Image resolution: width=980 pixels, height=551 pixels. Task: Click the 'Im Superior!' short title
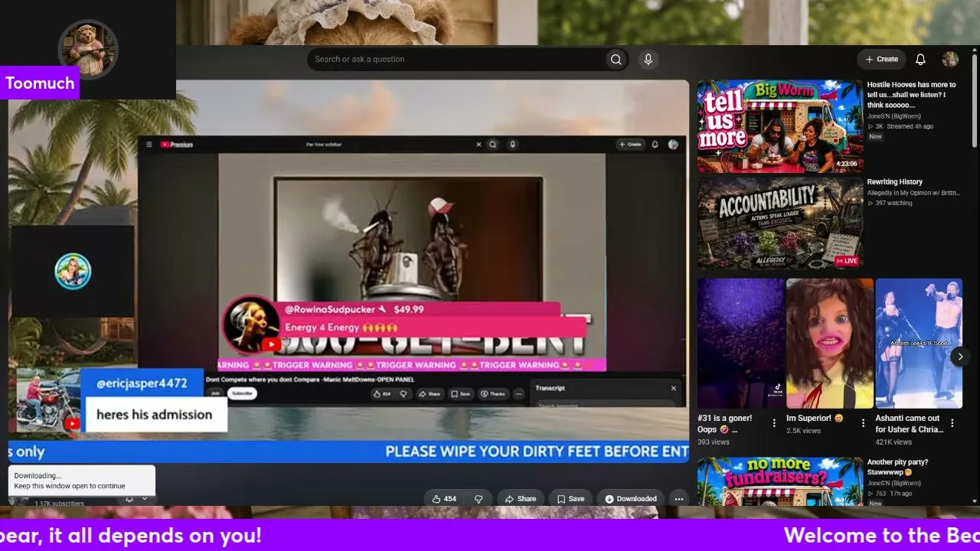[815, 419]
